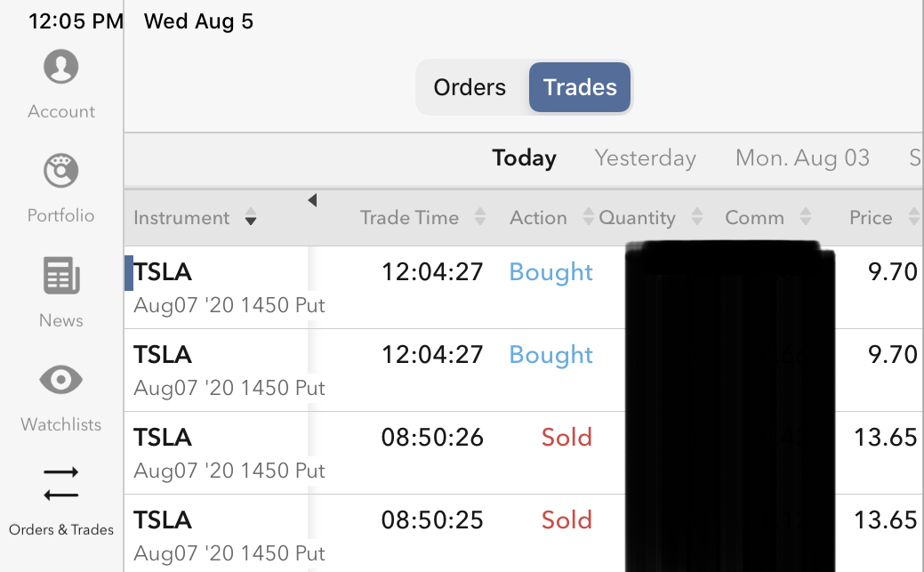
Task: Sort by Price column arrows
Action: click(913, 218)
